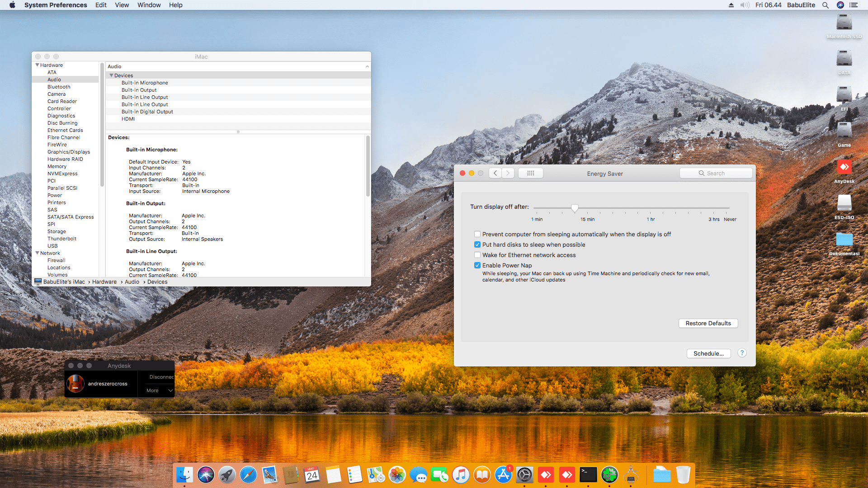Open System Preferences from the Dock

pos(524,475)
